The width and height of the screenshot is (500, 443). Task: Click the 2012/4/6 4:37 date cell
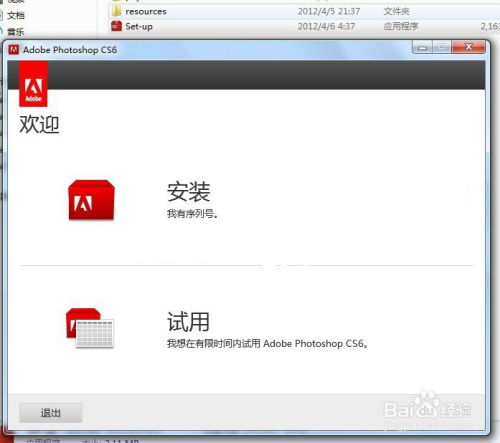pos(326,26)
